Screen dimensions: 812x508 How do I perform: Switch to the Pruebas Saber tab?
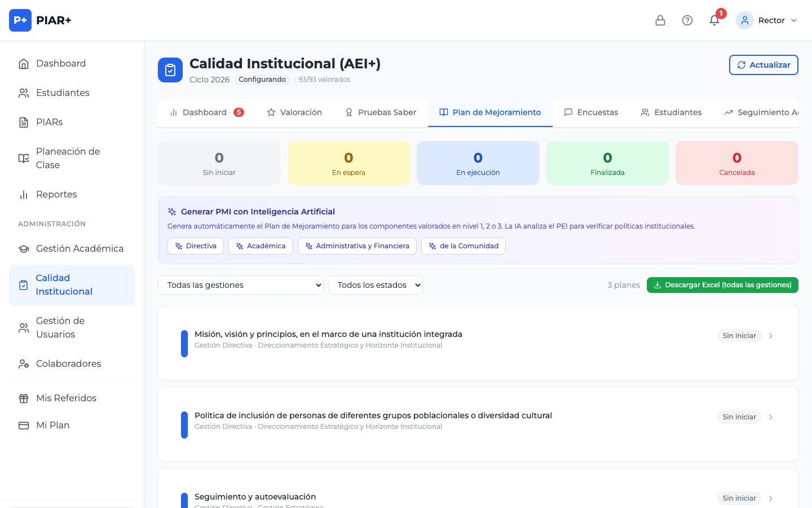[381, 112]
